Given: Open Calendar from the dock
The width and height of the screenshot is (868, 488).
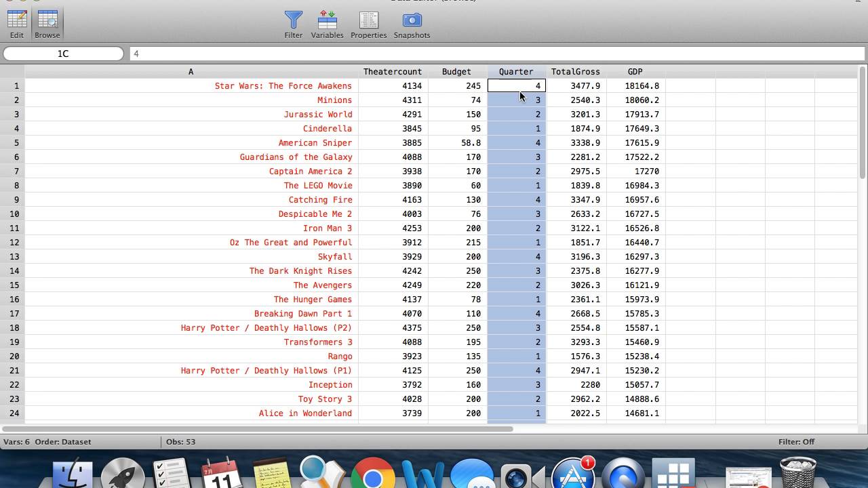Looking at the screenshot, I should point(221,474).
